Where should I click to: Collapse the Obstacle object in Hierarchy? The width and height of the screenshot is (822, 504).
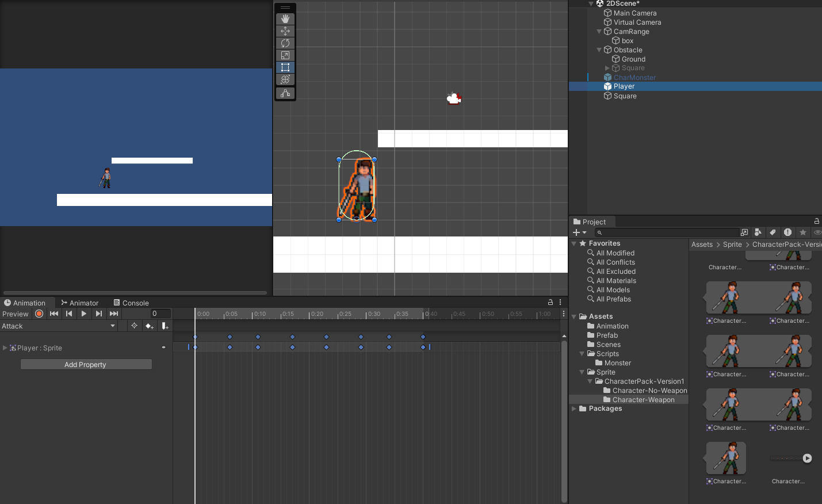[599, 50]
